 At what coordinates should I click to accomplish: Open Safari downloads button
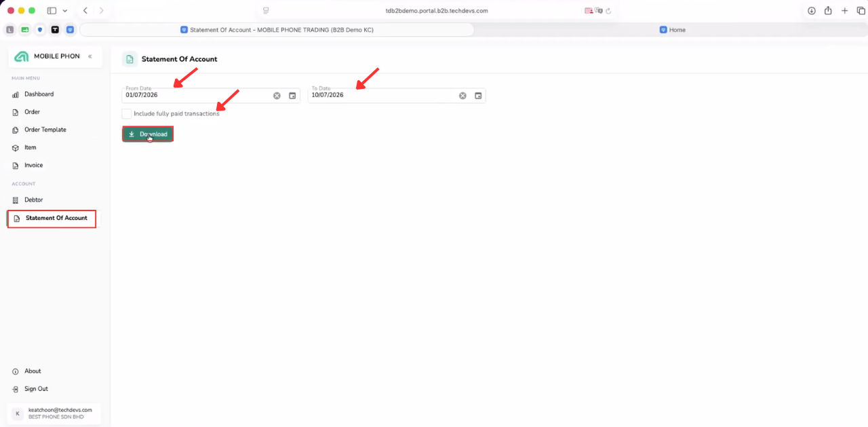pos(811,11)
